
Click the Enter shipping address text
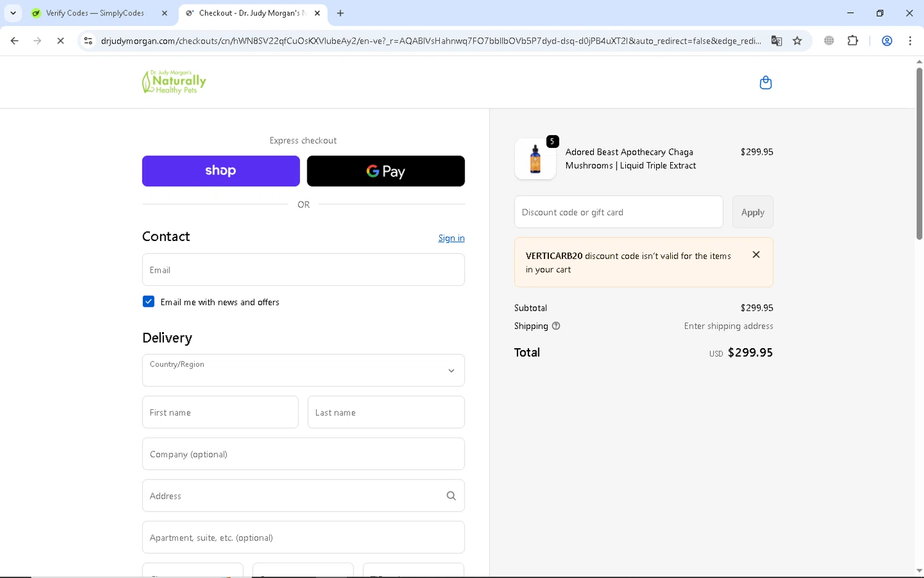pyautogui.click(x=728, y=326)
